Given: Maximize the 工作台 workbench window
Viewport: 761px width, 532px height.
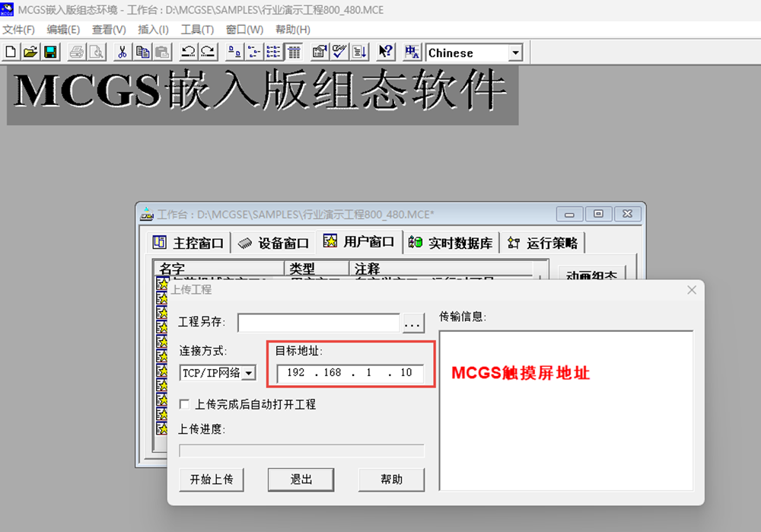Looking at the screenshot, I should pos(598,214).
